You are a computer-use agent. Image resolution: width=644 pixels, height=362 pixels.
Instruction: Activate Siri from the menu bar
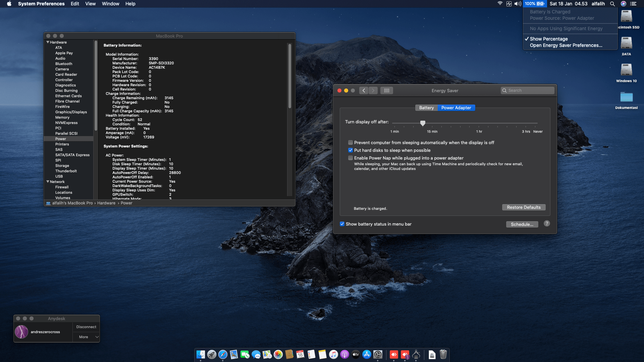pyautogui.click(x=624, y=4)
